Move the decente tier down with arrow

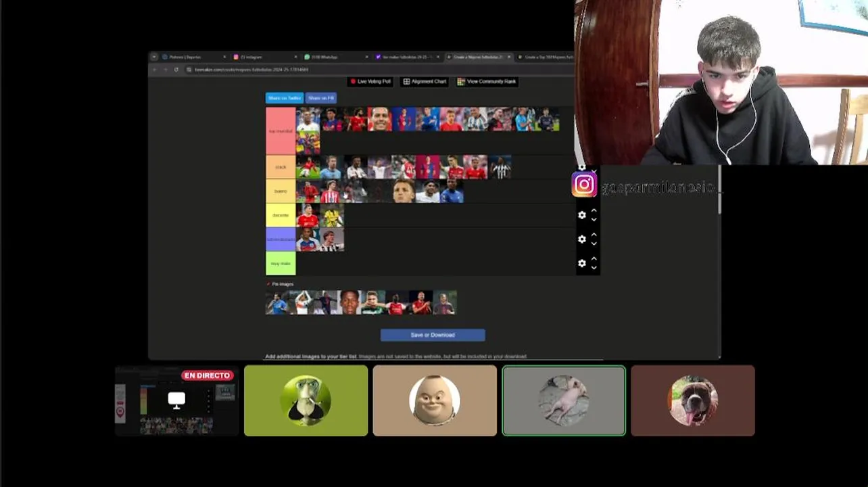click(x=594, y=219)
